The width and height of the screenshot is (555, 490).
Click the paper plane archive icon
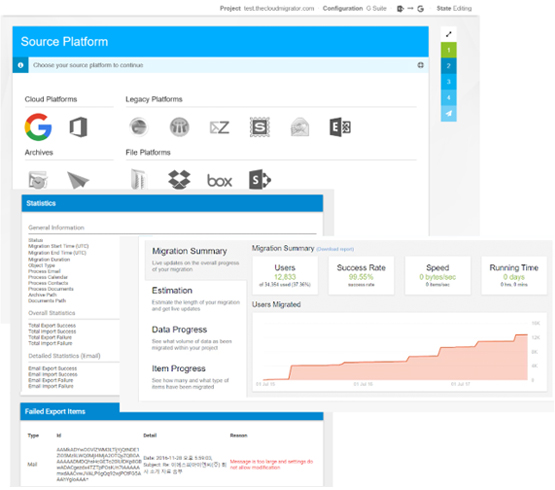pos(78,180)
